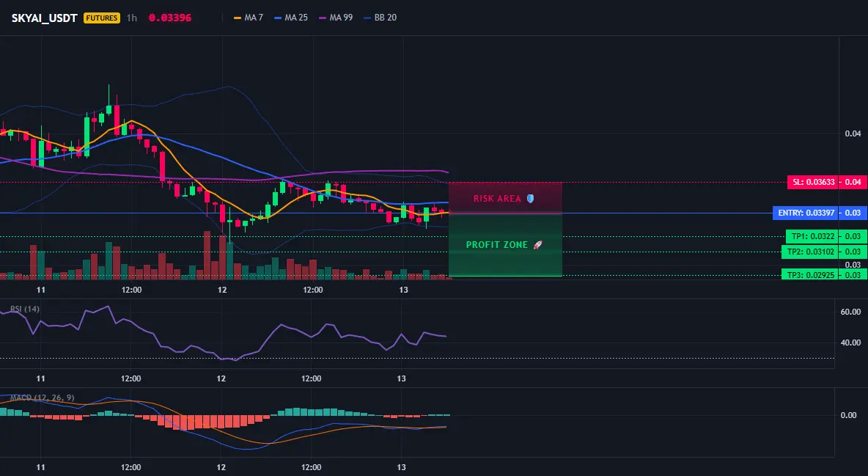Click the yellow FUTURES badge
The height and width of the screenshot is (476, 868).
pyautogui.click(x=102, y=18)
